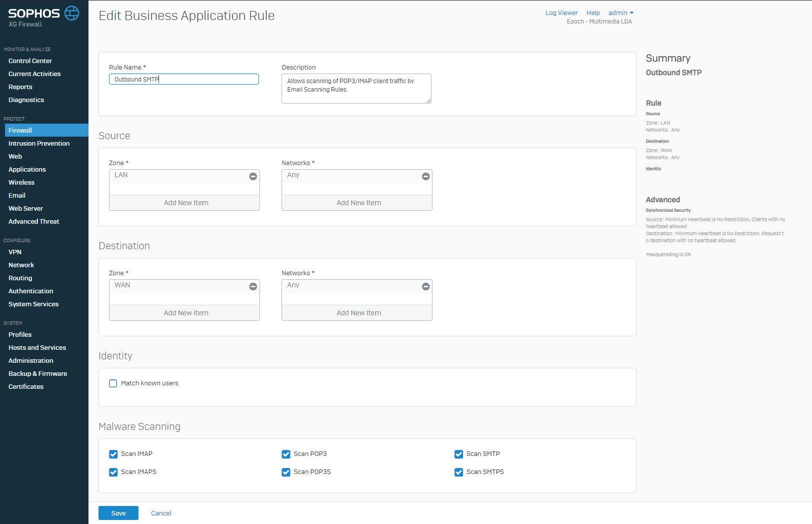The height and width of the screenshot is (524, 812).
Task: Click Epoch - Multimedia LDA text
Action: 599,22
